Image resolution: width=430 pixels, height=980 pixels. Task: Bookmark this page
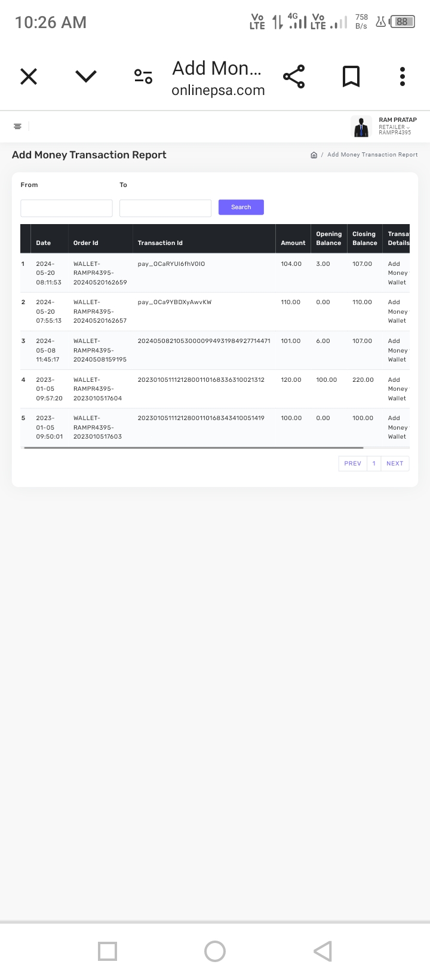pyautogui.click(x=351, y=76)
